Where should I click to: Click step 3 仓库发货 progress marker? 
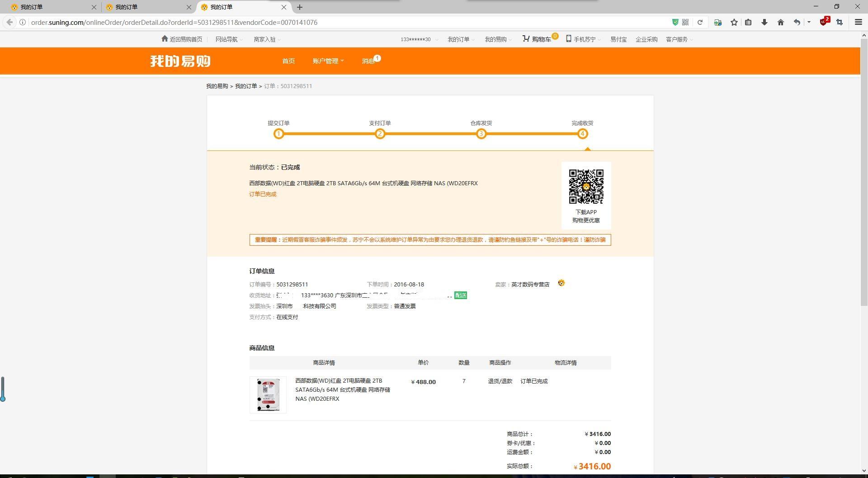pos(481,134)
